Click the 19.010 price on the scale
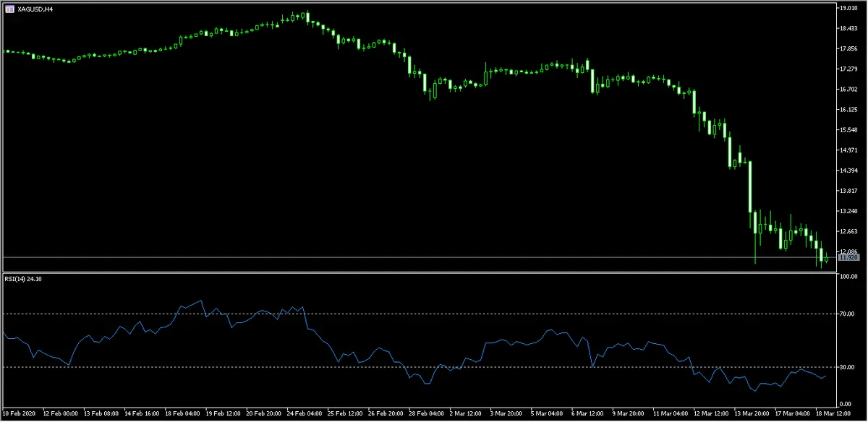 coord(848,8)
